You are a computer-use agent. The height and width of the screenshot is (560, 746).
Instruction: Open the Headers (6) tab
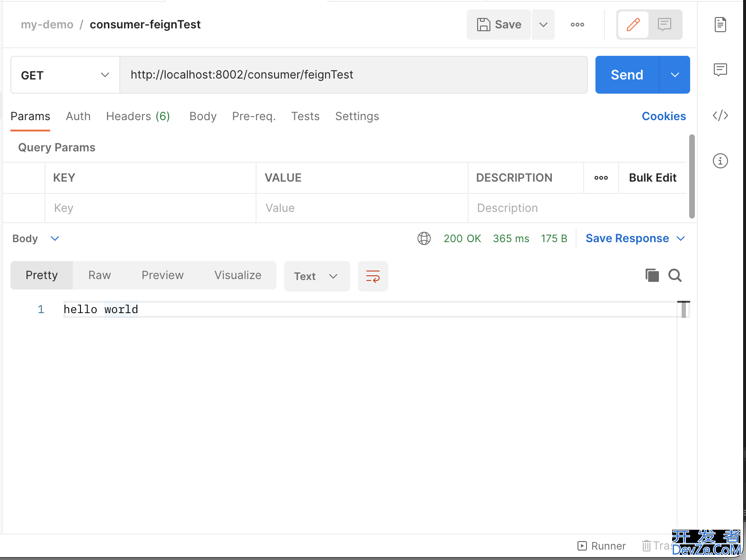pos(138,116)
